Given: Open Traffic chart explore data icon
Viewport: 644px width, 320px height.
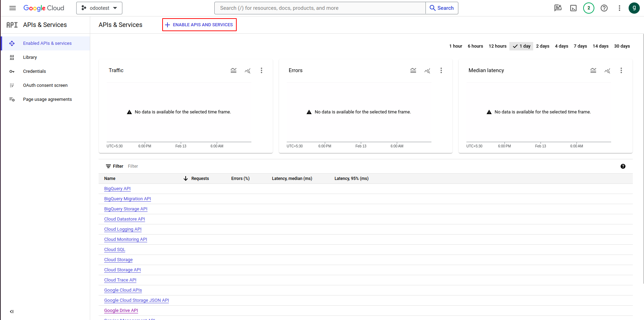Looking at the screenshot, I should pos(248,71).
